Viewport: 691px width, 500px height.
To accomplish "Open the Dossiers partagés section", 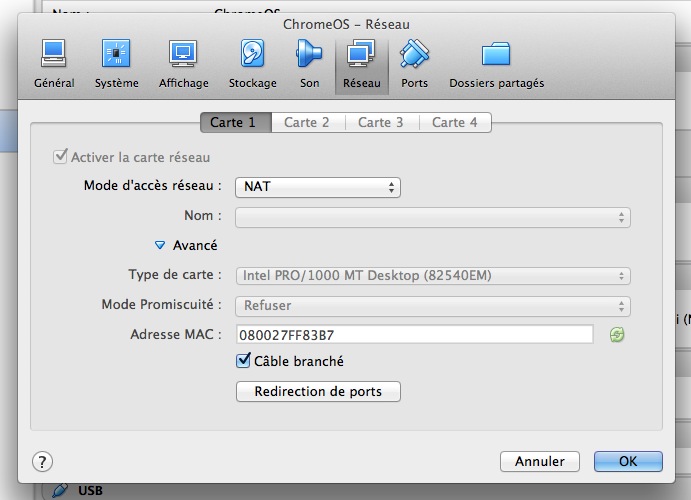I will pos(496,62).
